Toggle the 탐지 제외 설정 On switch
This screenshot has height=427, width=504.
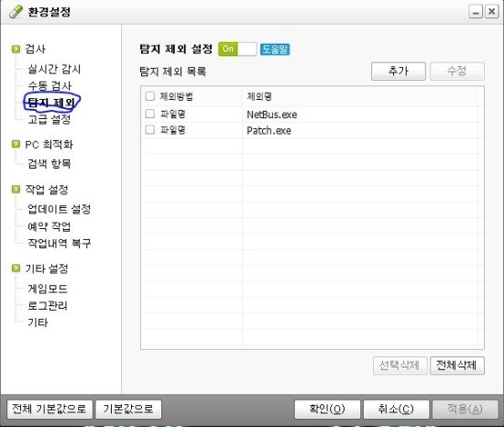pos(237,49)
